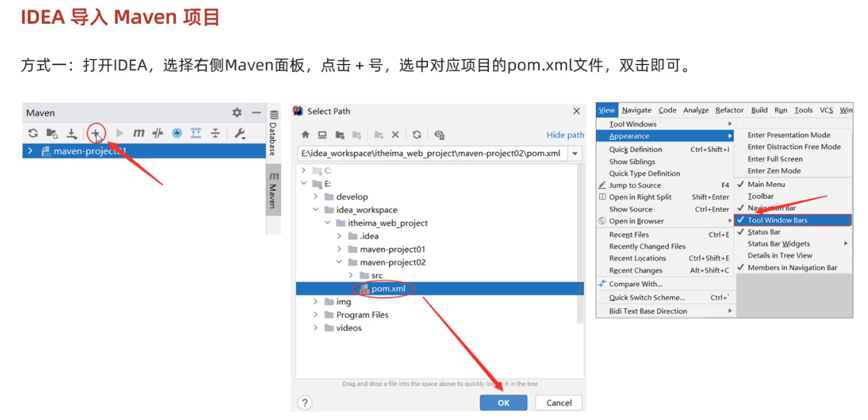The image size is (868, 420).
Task: Click Show Hidden Files icon in Select Path
Action: pyautogui.click(x=439, y=135)
